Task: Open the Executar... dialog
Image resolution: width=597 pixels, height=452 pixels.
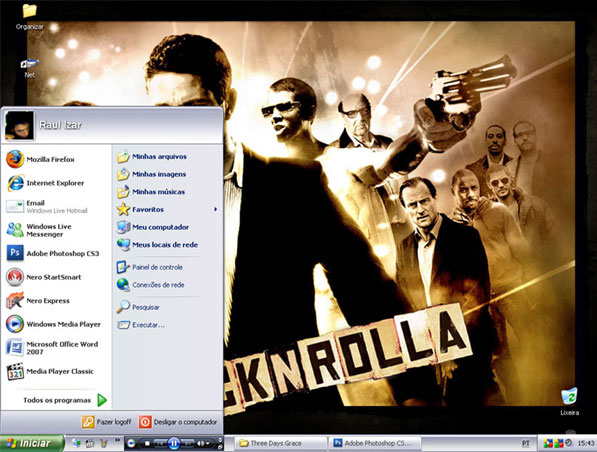Action: tap(141, 325)
